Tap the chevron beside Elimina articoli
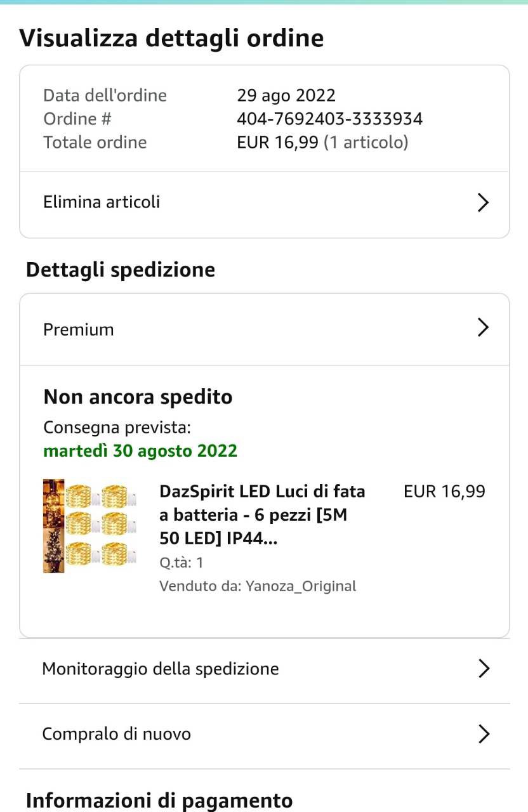 click(x=483, y=202)
